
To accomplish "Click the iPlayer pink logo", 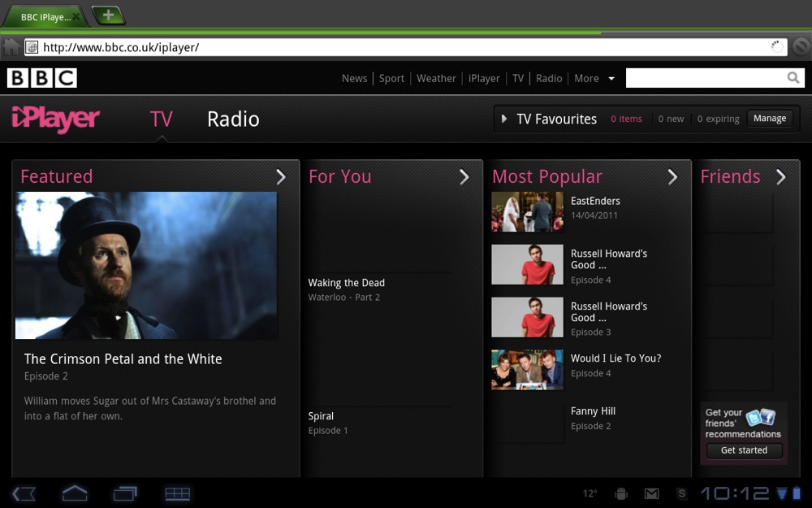I will (x=55, y=119).
